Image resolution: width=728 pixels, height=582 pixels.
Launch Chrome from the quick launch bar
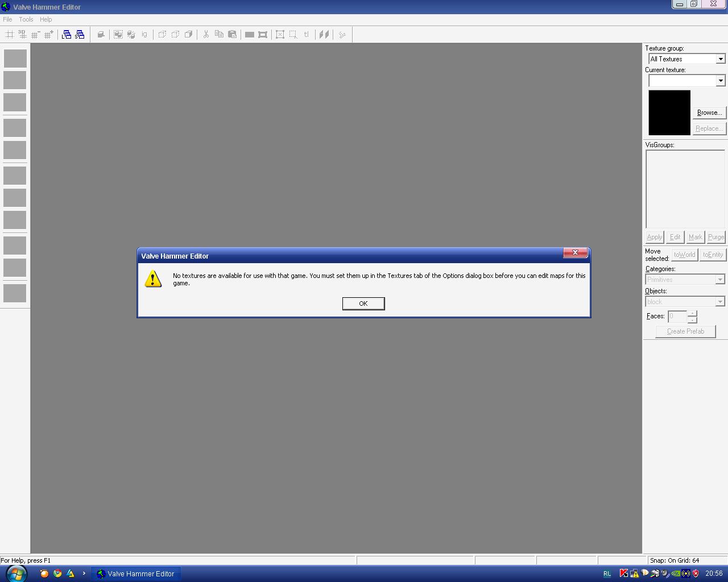coord(57,573)
